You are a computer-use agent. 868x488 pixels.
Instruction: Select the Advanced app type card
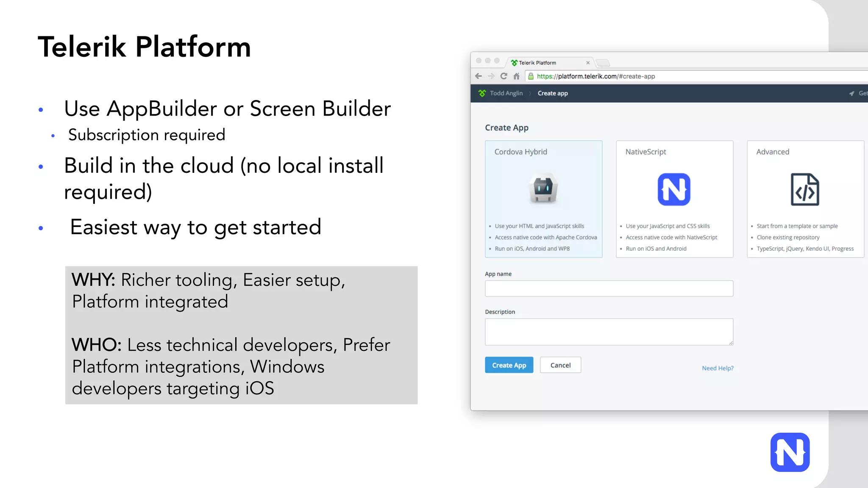pos(805,199)
